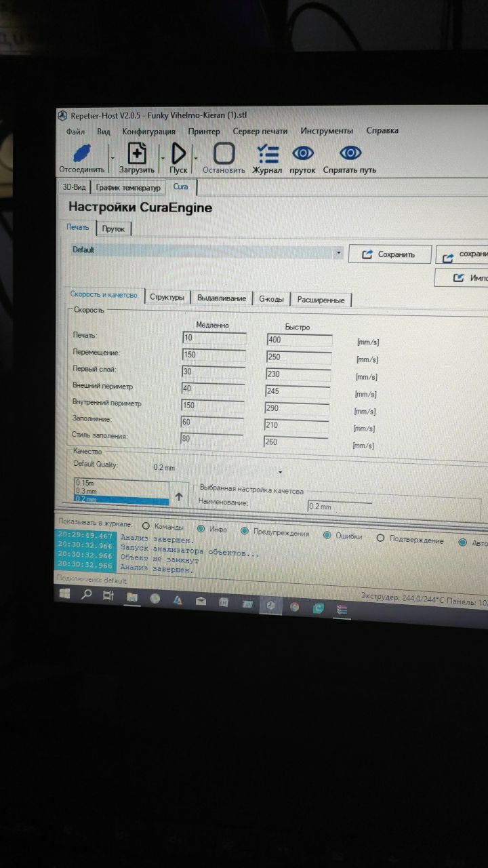
Task: Open the Конфигурация menu
Action: click(148, 131)
